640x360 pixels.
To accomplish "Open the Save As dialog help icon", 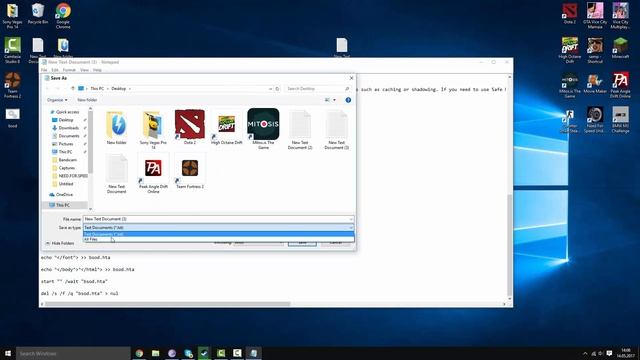I will [348, 100].
